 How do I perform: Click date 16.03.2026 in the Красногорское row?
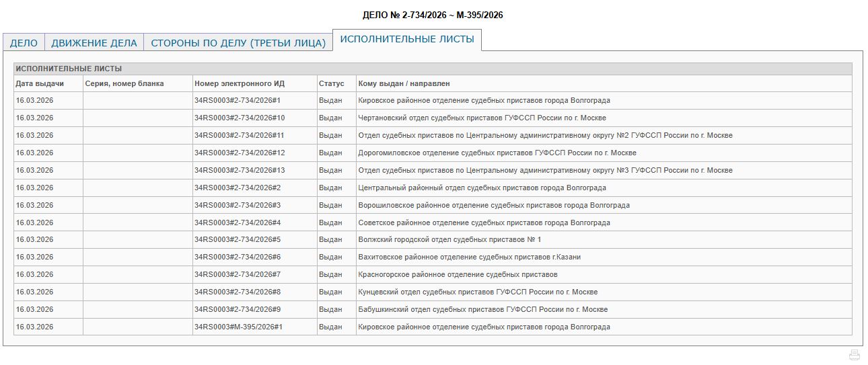point(34,274)
